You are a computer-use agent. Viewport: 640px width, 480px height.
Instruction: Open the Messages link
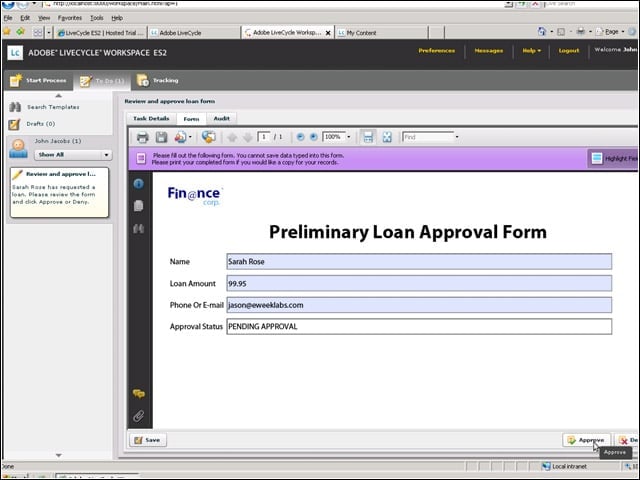point(489,51)
